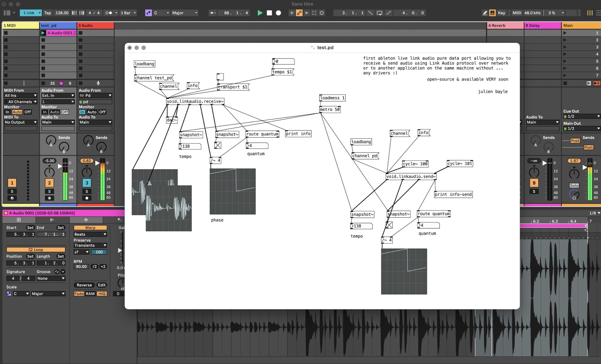Click the Tap tempo button
Viewport: 601px width, 364px height.
pos(48,13)
